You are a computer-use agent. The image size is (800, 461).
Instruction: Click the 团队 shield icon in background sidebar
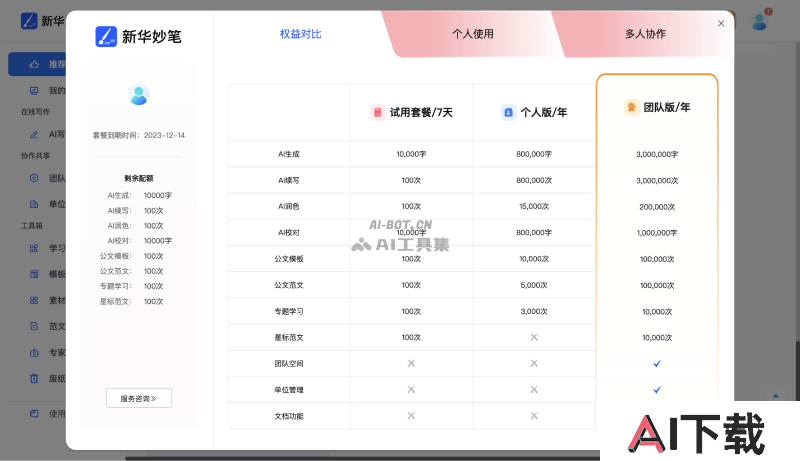(x=34, y=178)
